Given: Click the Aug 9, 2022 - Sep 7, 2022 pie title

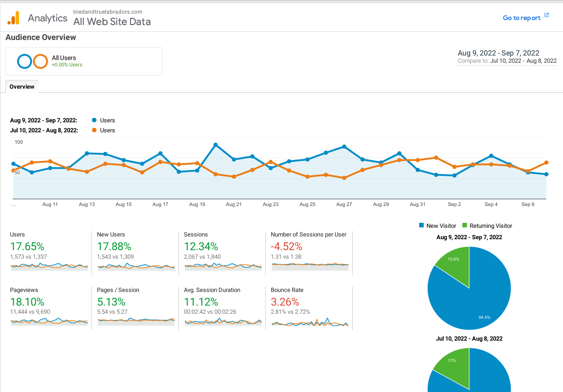Looking at the screenshot, I should coord(469,237).
